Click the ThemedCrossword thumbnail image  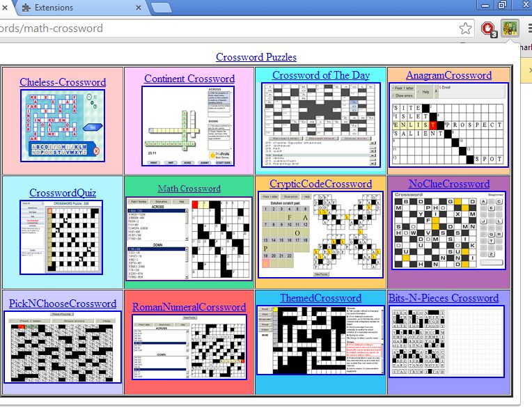tap(320, 340)
